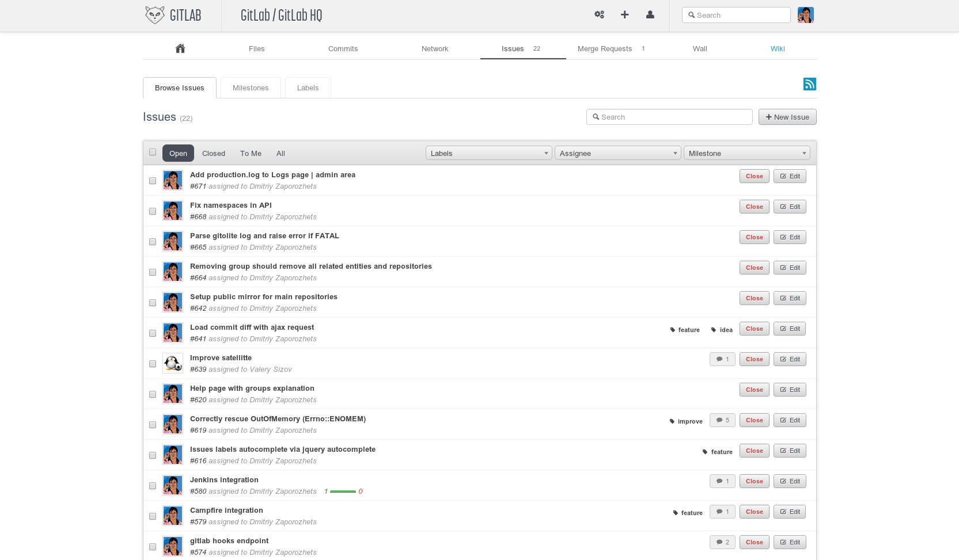Click the plus icon in header
The width and height of the screenshot is (959, 560).
(x=624, y=15)
